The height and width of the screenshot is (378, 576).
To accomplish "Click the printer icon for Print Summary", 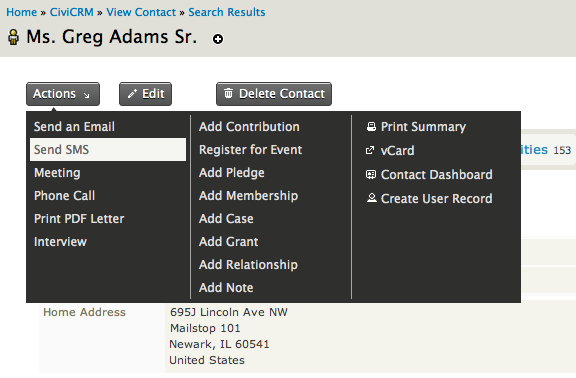I will tap(371, 127).
